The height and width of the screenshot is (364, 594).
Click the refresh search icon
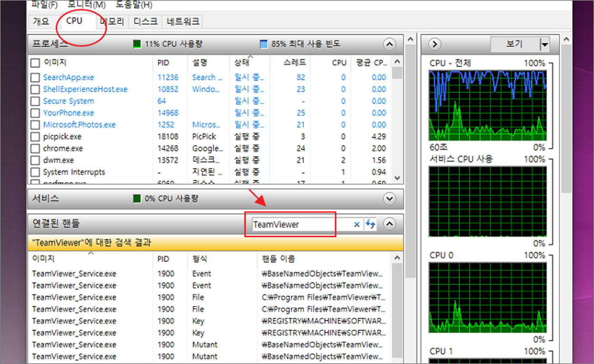[370, 224]
